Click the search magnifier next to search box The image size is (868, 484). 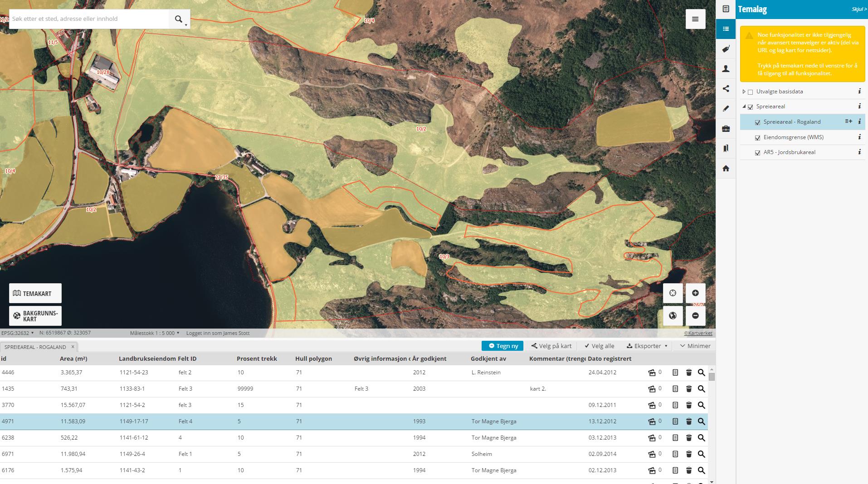(179, 19)
